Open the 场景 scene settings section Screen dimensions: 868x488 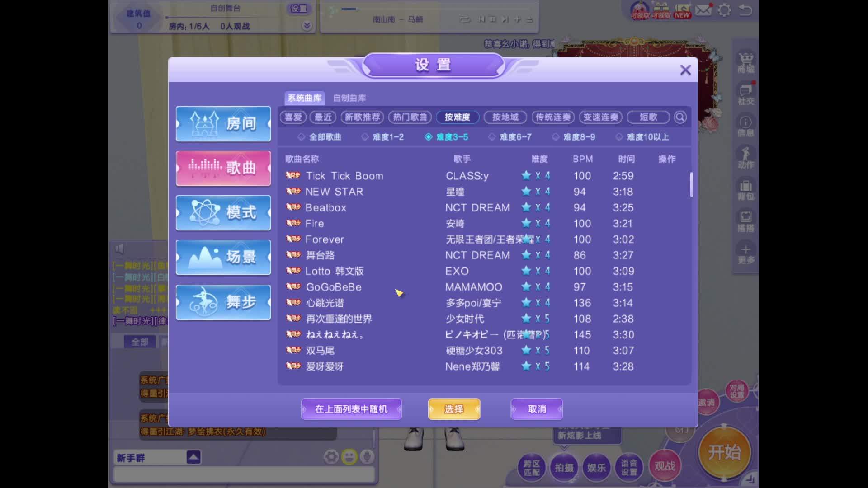click(x=223, y=258)
